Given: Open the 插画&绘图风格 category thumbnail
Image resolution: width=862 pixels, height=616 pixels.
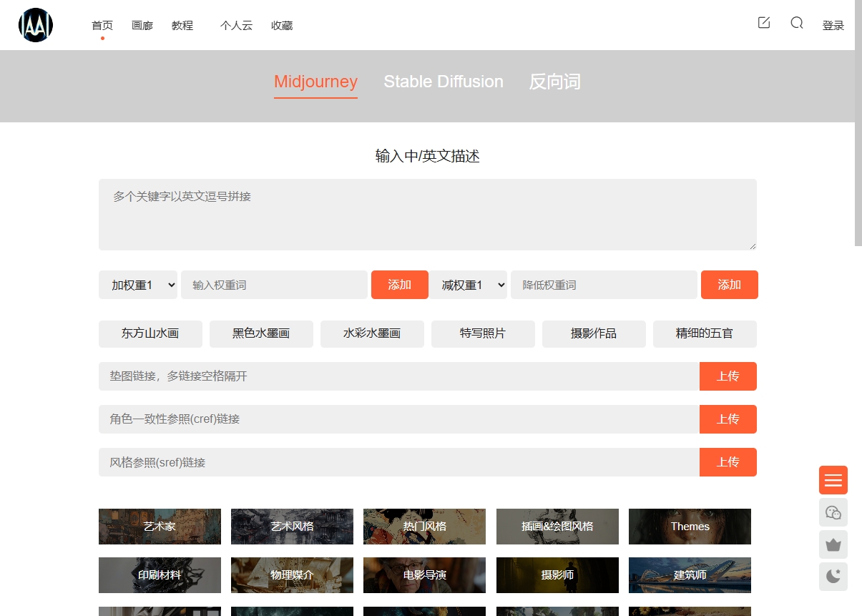Looking at the screenshot, I should tap(557, 527).
